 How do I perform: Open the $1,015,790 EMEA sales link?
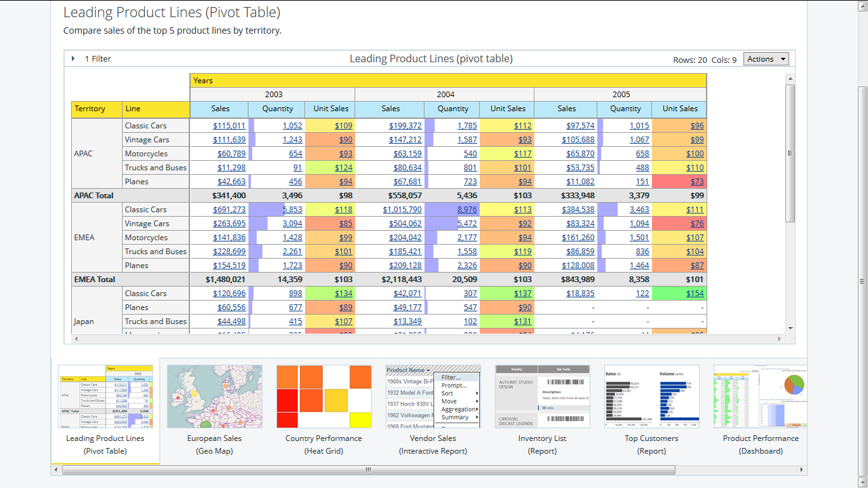click(402, 210)
